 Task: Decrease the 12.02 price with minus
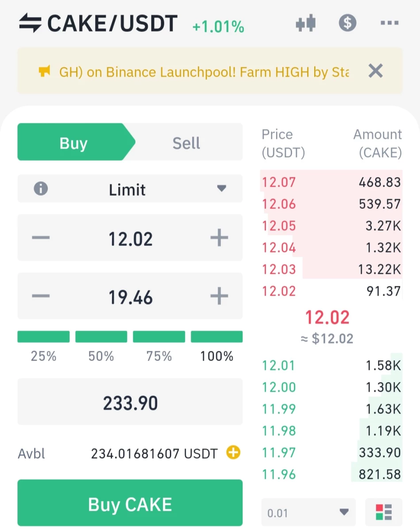click(x=41, y=238)
